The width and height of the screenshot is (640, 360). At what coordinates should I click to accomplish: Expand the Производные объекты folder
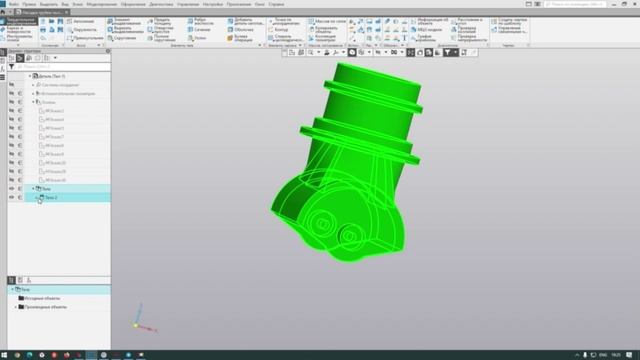point(16,307)
